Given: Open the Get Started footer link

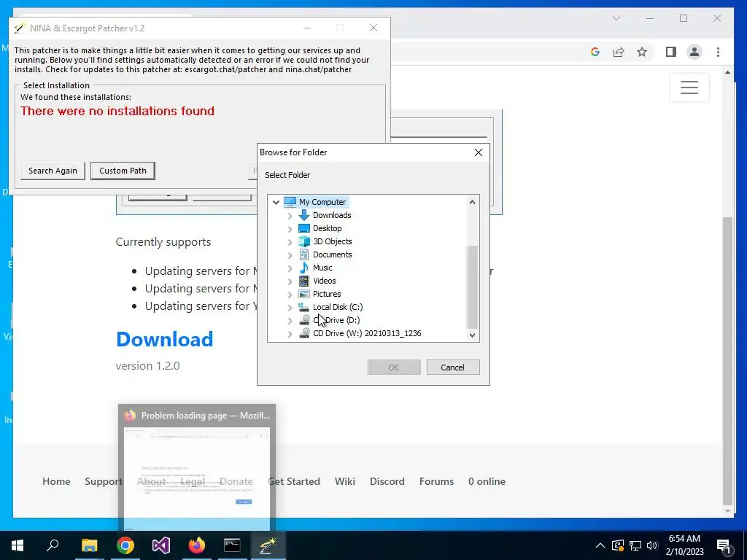Looking at the screenshot, I should pos(294,481).
